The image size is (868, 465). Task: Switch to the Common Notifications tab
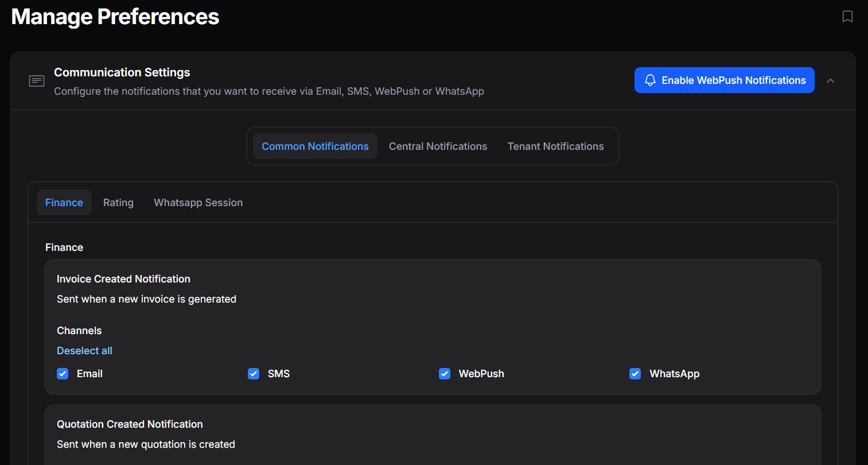point(315,146)
